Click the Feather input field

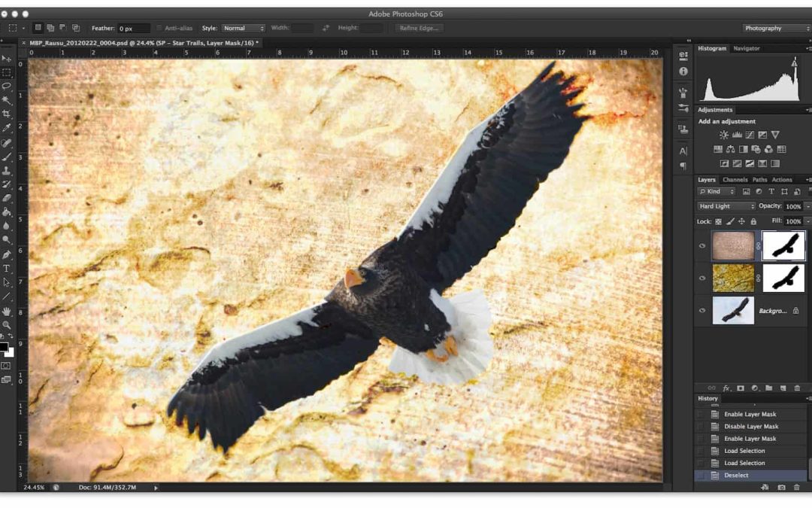pos(132,29)
